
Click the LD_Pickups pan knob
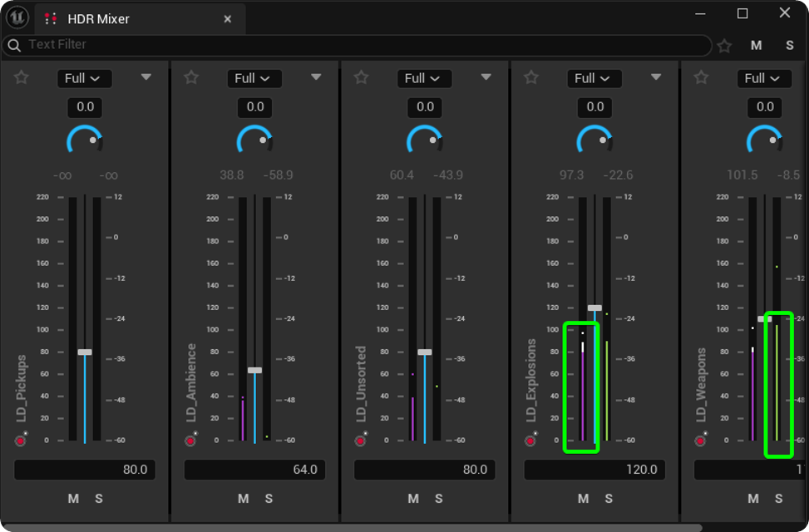coord(85,140)
